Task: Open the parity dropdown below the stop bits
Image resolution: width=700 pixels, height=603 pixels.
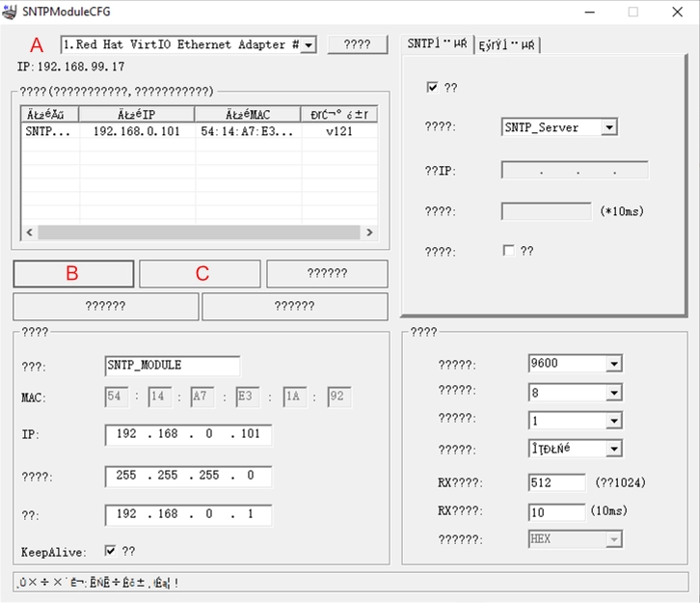Action: (614, 449)
